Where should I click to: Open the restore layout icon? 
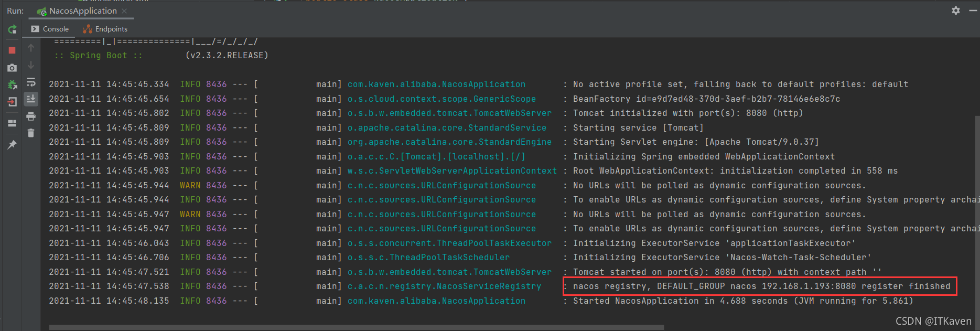[x=12, y=123]
